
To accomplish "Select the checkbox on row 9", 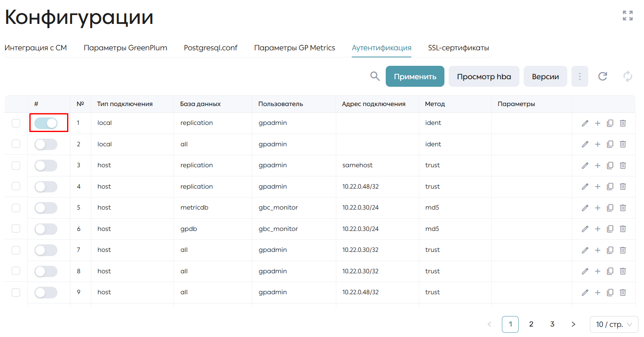I will [x=16, y=292].
